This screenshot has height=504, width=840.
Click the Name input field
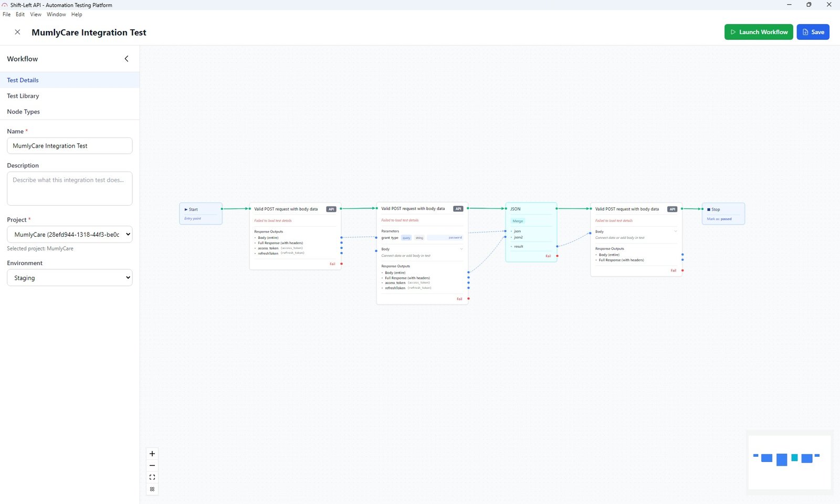tap(69, 146)
